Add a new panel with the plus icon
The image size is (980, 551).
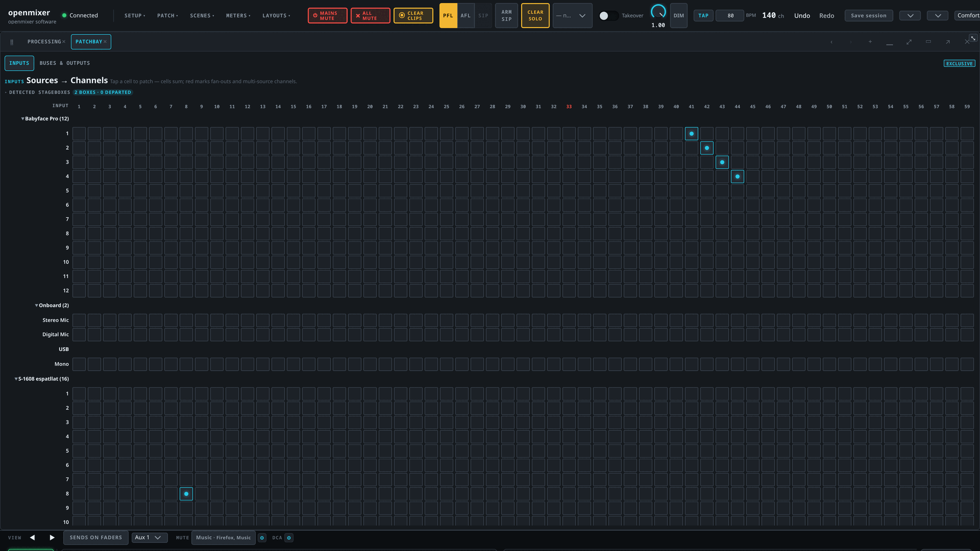(x=870, y=42)
